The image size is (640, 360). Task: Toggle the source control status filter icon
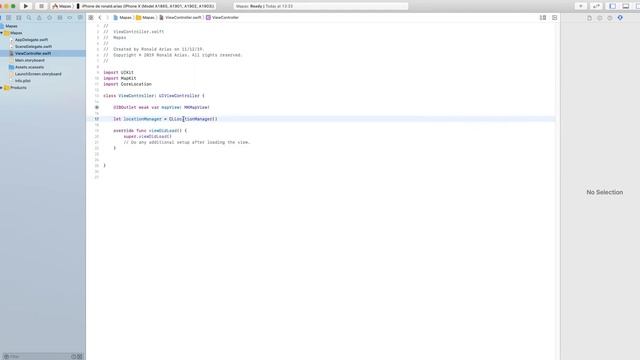pos(80,357)
